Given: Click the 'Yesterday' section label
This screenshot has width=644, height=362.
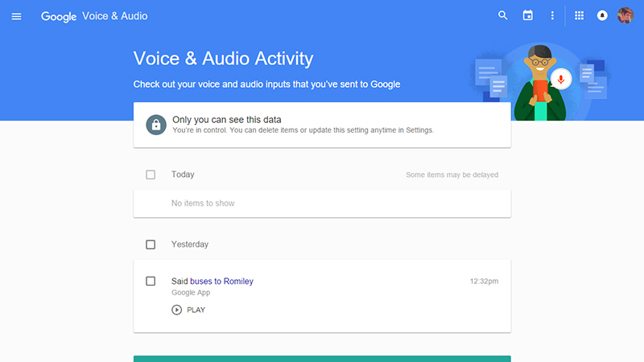Looking at the screenshot, I should click(190, 245).
